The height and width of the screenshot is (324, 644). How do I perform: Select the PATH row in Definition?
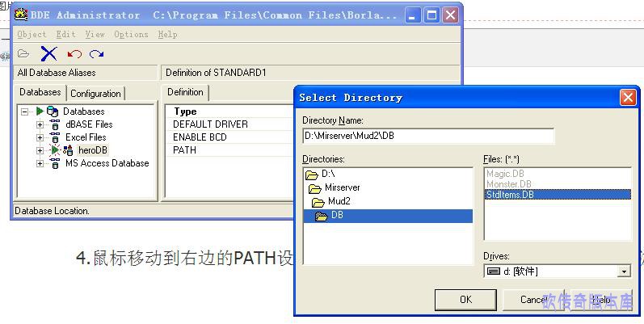[x=185, y=150]
